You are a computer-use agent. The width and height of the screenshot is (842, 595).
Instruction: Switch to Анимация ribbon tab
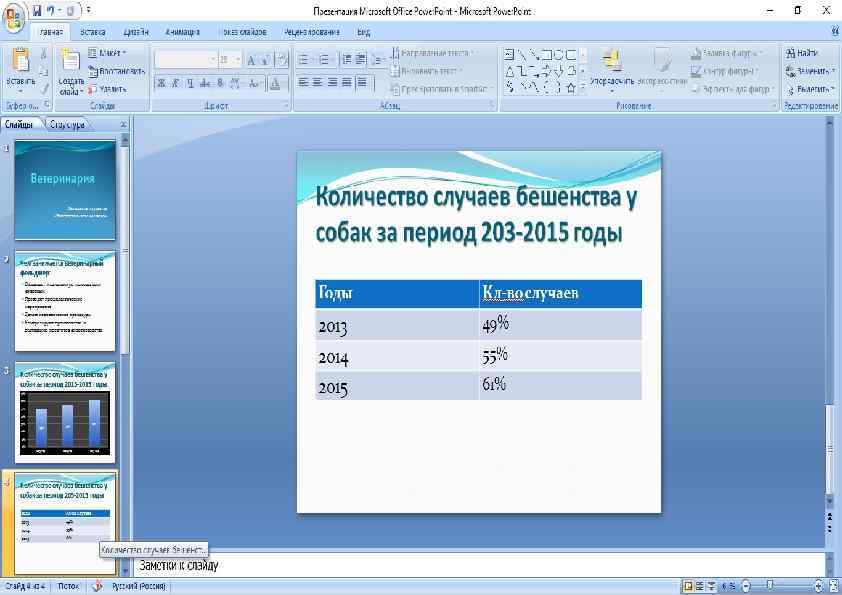click(183, 32)
